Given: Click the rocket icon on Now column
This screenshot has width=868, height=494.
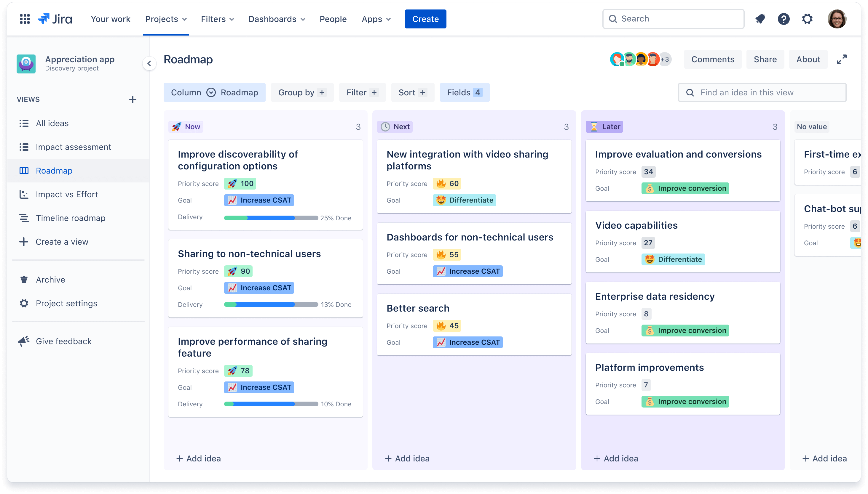Looking at the screenshot, I should (177, 126).
